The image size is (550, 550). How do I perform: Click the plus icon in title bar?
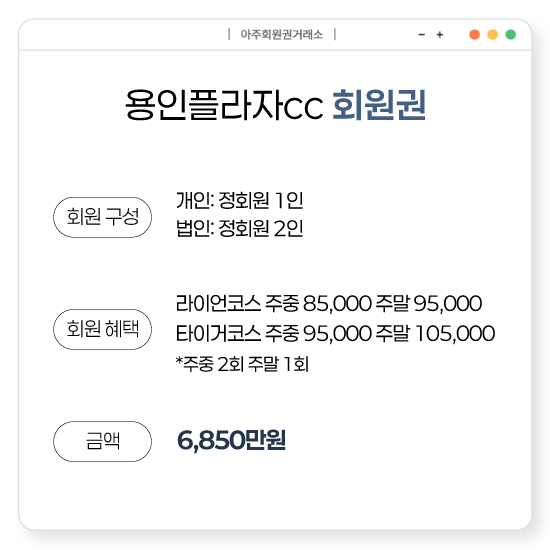point(440,35)
